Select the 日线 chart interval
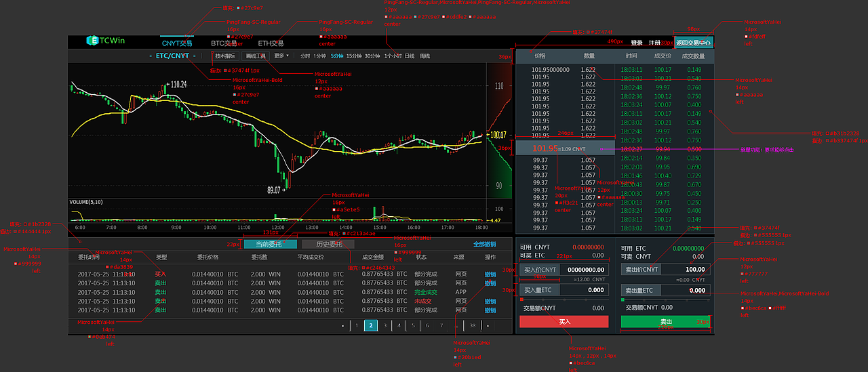868x372 pixels. (410, 56)
